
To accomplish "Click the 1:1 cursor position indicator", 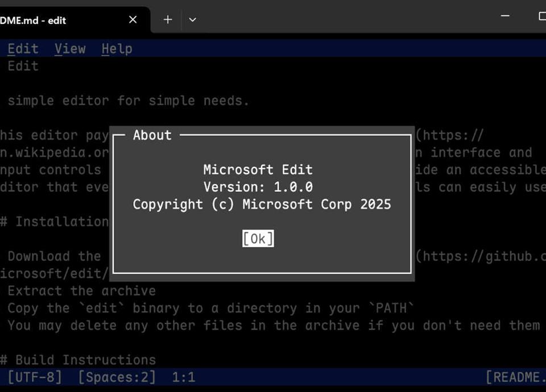I will (x=183, y=377).
